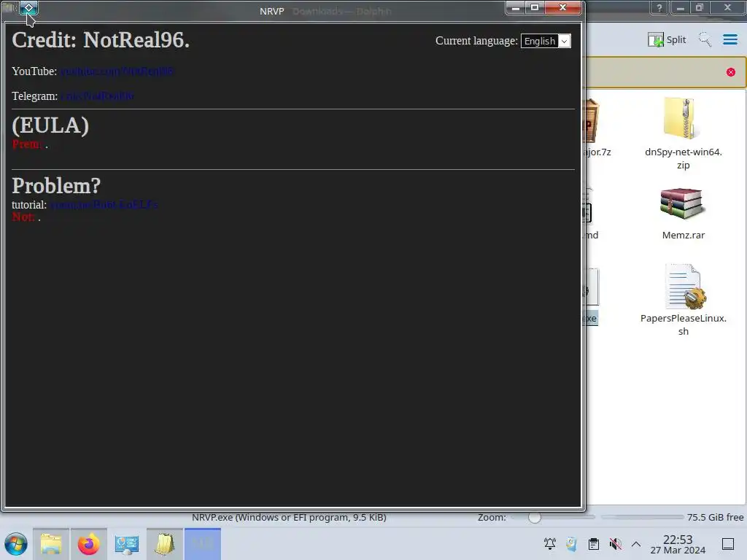Maximize the NRVP window
The height and width of the screenshot is (560, 747).
(535, 7)
